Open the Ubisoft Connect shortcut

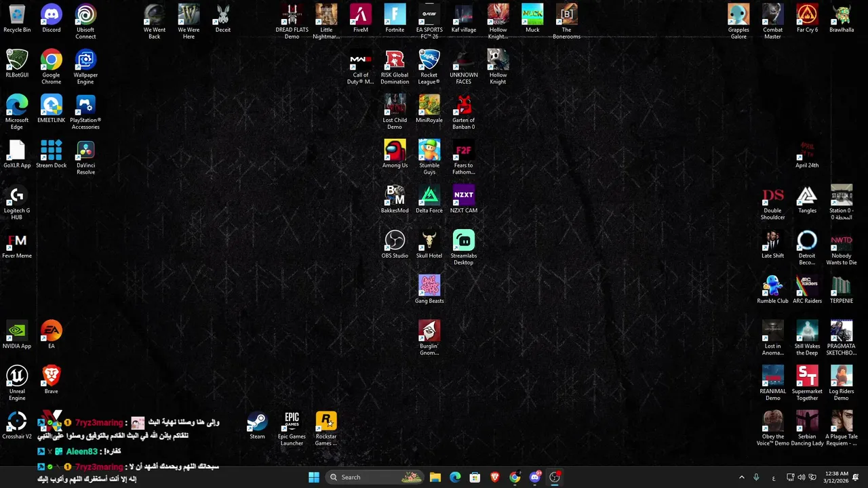[x=85, y=22]
